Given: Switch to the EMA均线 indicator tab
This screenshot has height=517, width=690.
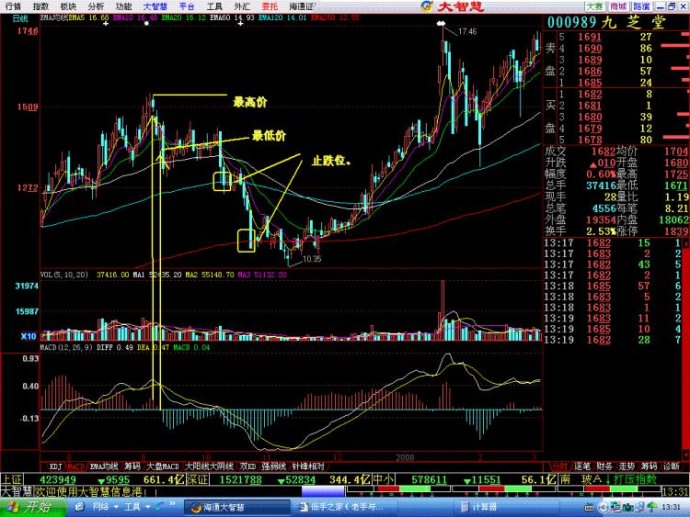Looking at the screenshot, I should [x=104, y=466].
